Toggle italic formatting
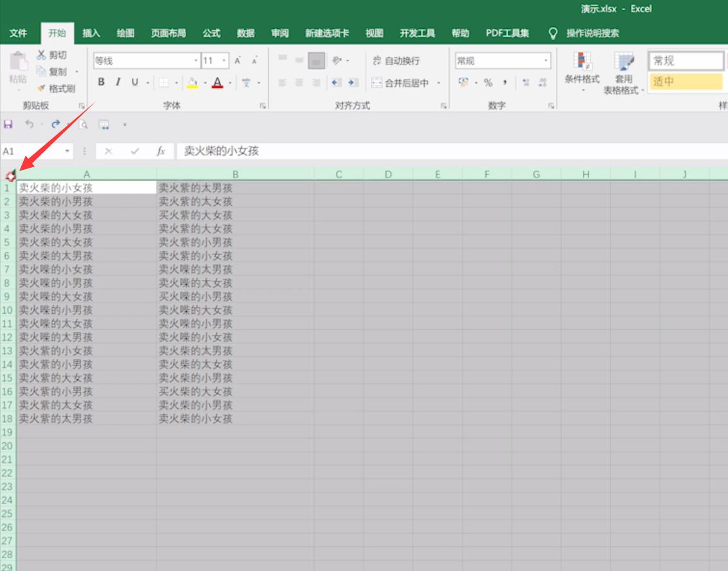Image resolution: width=728 pixels, height=571 pixels. [x=118, y=82]
